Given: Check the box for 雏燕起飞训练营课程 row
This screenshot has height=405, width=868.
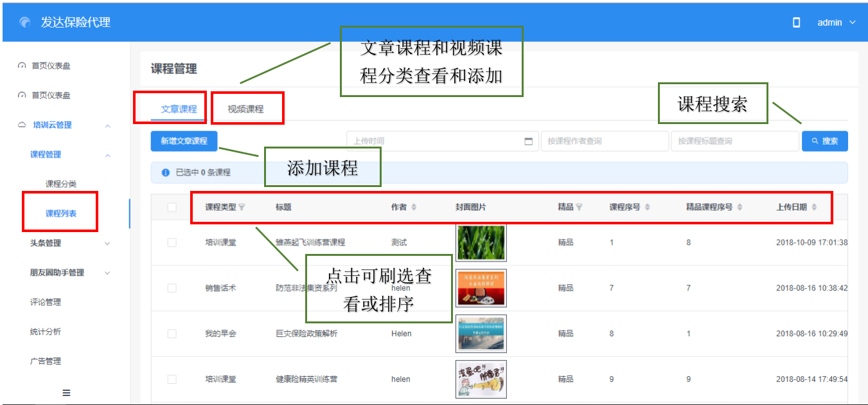Looking at the screenshot, I should [172, 242].
